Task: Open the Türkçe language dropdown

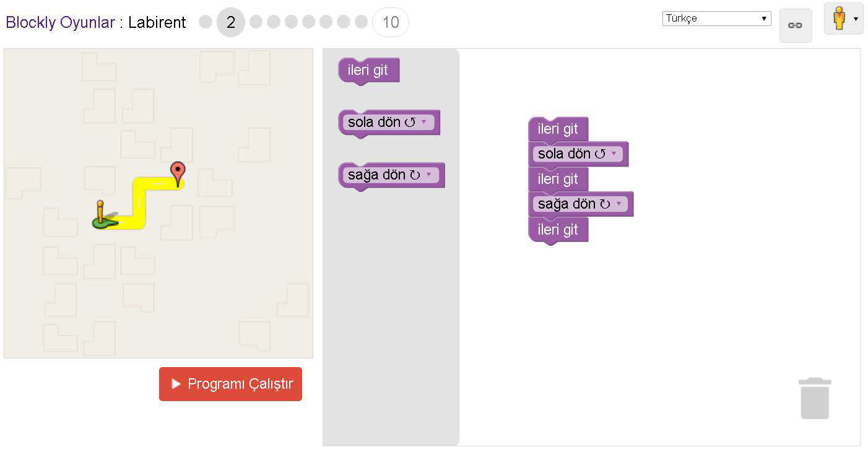Action: coord(716,19)
